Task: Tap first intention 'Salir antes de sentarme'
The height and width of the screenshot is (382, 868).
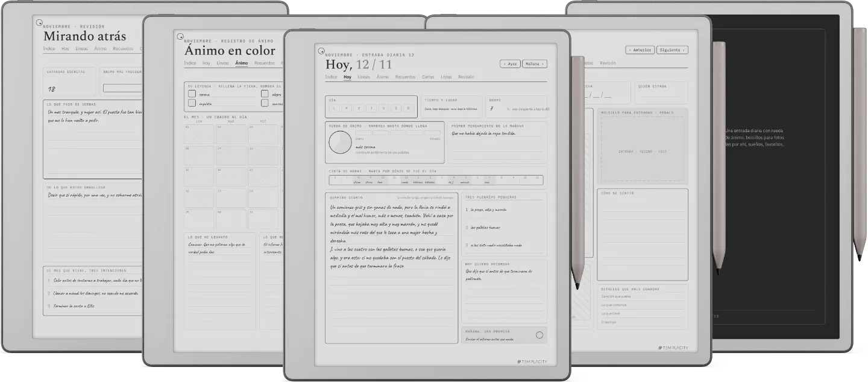Action: tap(94, 281)
